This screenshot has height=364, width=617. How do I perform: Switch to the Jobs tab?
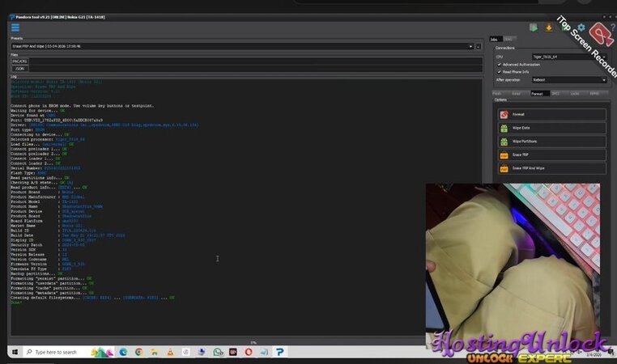[x=496, y=39]
